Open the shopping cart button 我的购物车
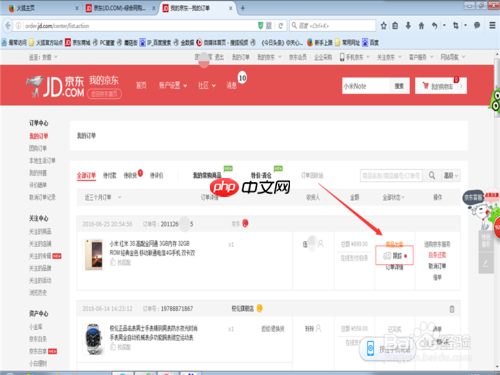The width and height of the screenshot is (500, 375). click(441, 86)
